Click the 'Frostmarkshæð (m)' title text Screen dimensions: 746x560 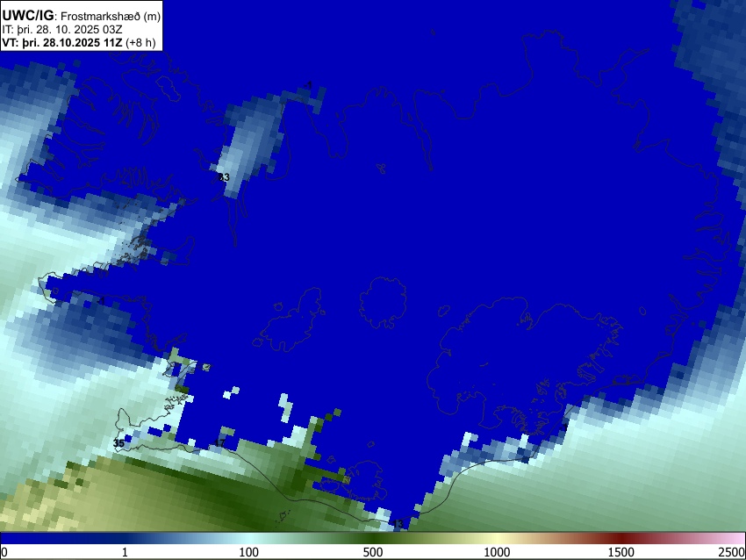[x=111, y=16]
